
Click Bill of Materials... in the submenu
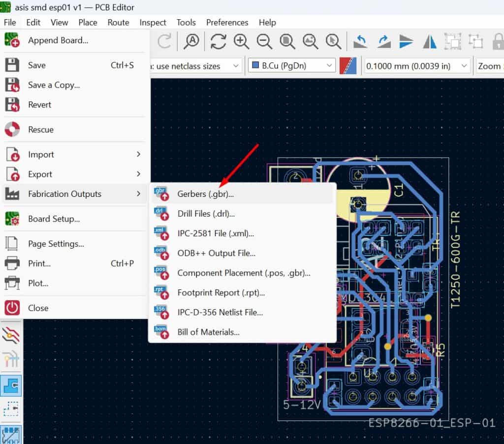tap(208, 332)
